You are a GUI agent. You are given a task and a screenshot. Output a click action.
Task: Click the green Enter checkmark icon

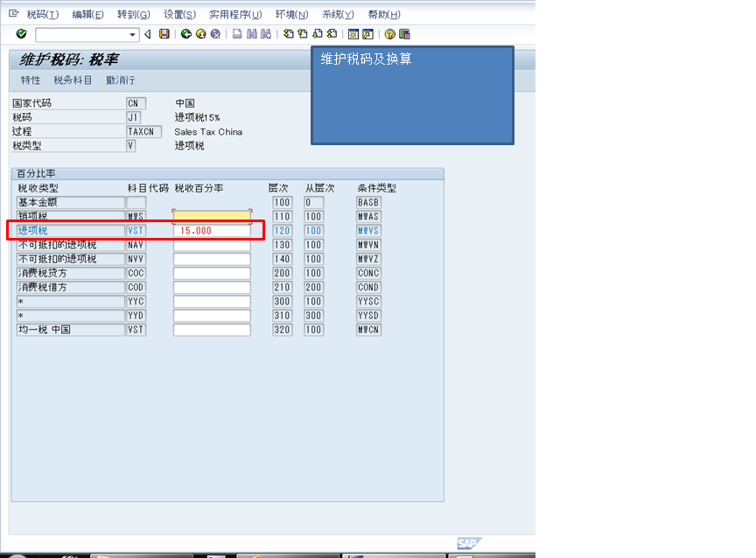[21, 34]
